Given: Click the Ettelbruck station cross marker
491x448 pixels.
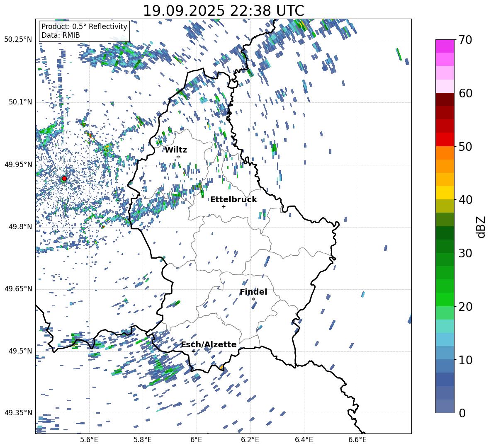Looking at the screenshot, I should click(x=224, y=206).
